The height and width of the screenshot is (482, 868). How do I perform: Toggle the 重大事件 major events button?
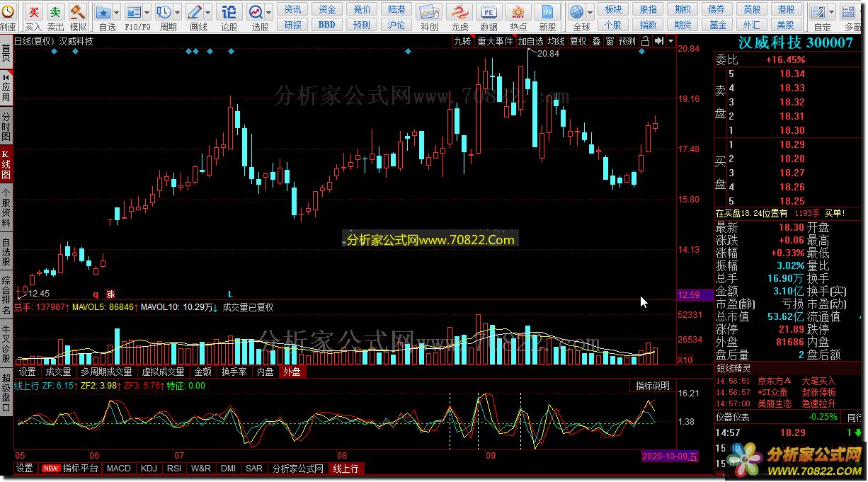click(495, 41)
